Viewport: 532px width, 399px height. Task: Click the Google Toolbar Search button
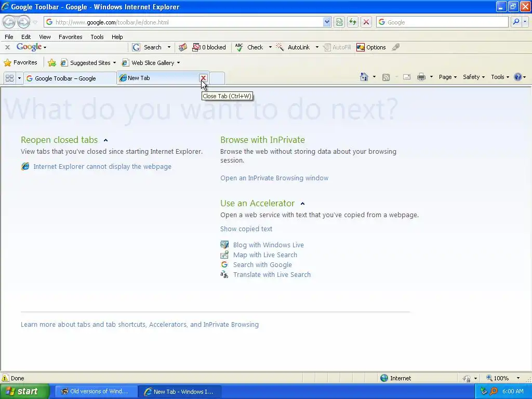[x=147, y=47]
